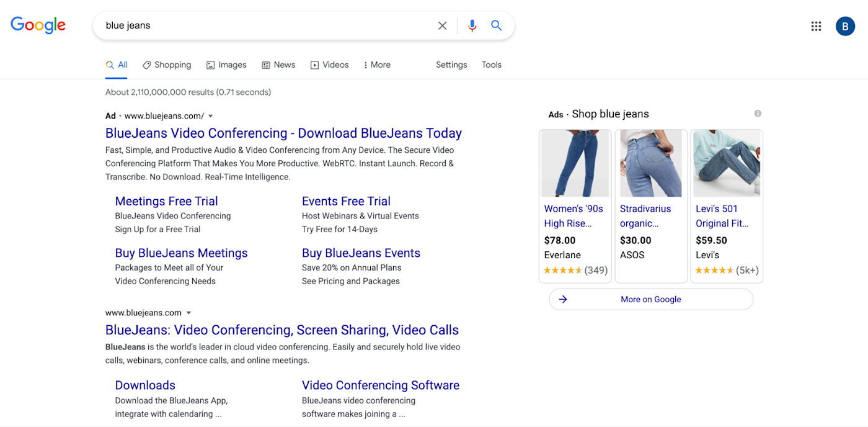Open Buy BlueJeans Events link
Image resolution: width=868 pixels, height=427 pixels.
[x=361, y=253]
